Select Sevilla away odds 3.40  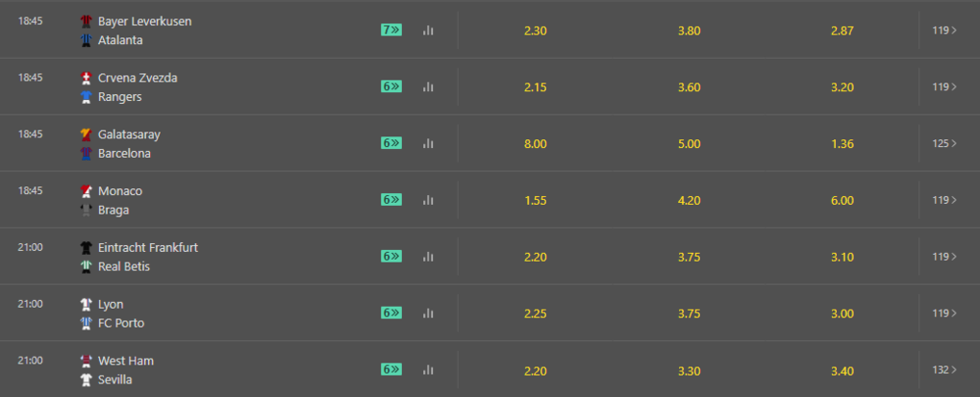842,371
